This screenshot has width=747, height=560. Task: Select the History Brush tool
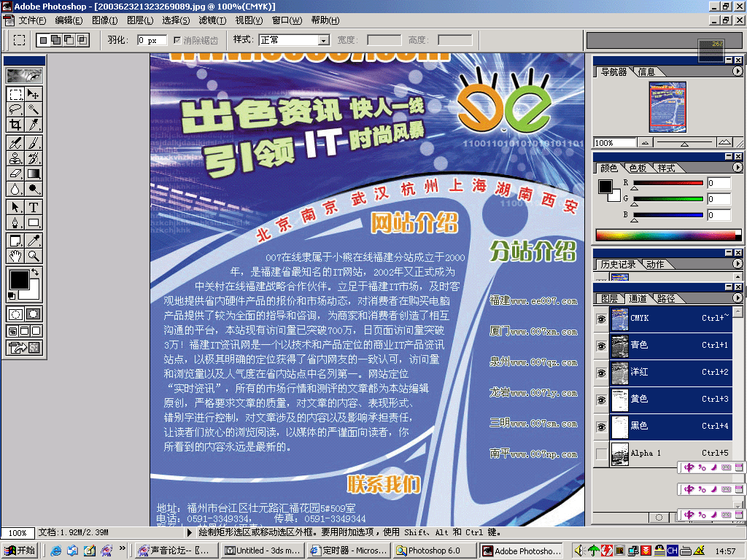click(34, 158)
